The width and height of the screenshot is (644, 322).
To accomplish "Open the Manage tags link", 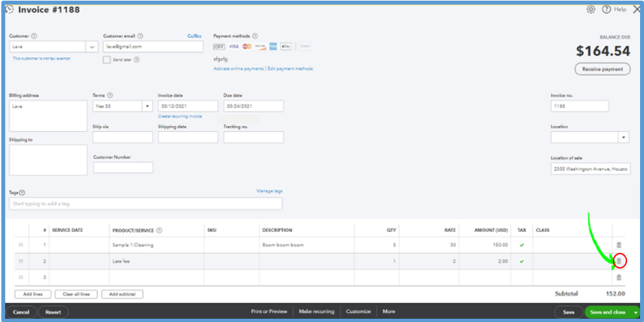I will pos(270,191).
